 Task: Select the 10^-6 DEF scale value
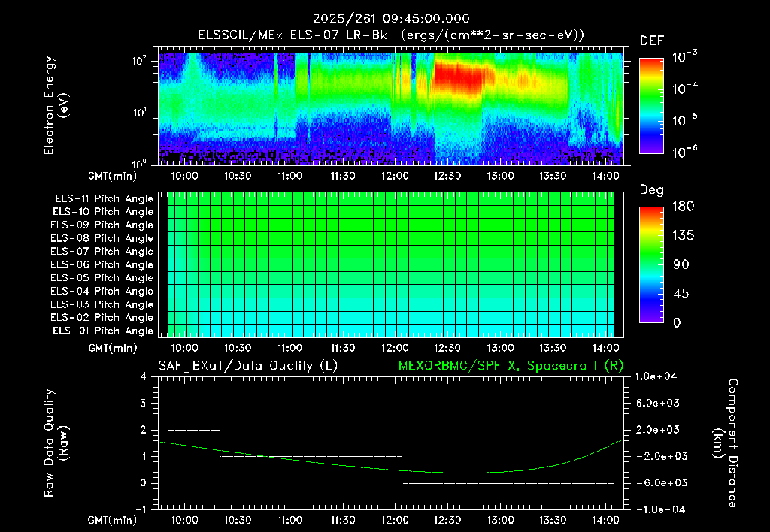pyautogui.click(x=684, y=152)
